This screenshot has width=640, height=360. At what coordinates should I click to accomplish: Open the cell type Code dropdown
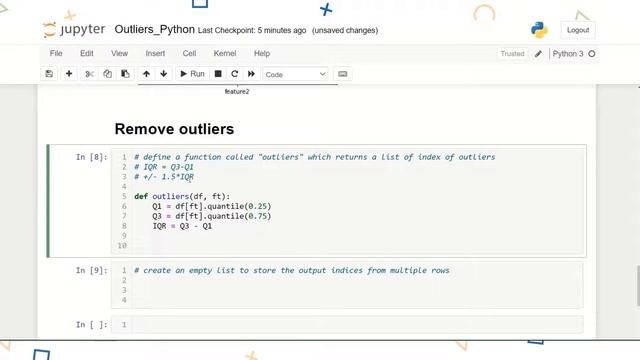coord(296,74)
